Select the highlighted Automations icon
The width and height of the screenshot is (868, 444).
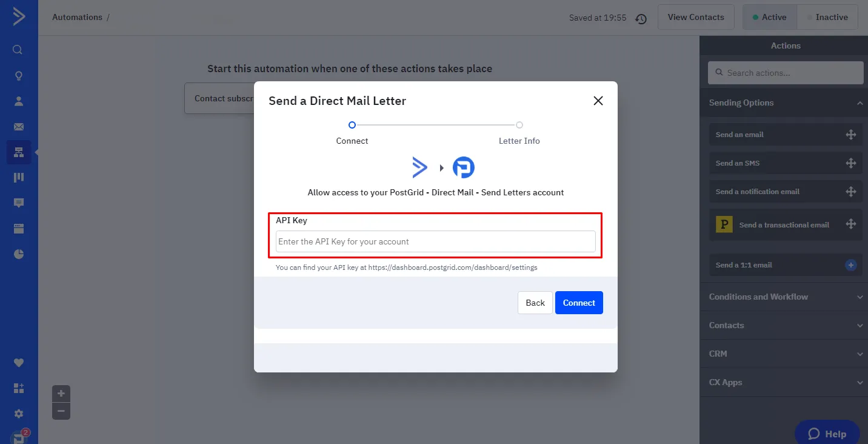(x=18, y=152)
